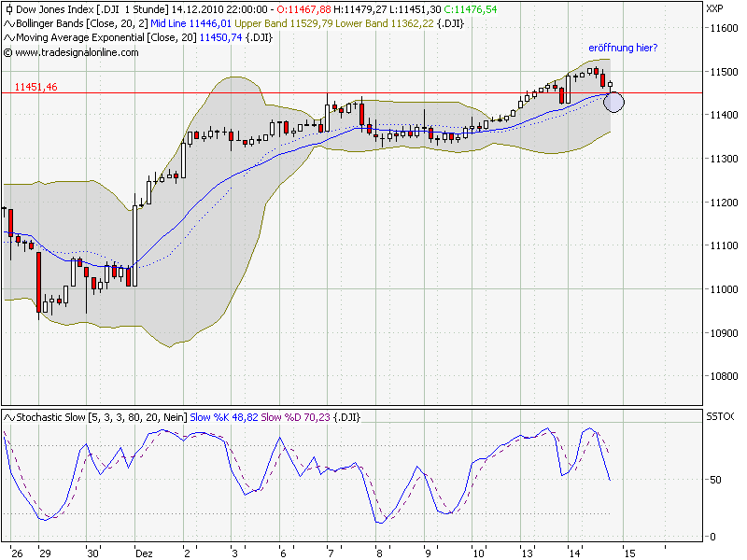This screenshot has width=747, height=560.
Task: Click the blue circle annotation on the chart
Action: [613, 101]
